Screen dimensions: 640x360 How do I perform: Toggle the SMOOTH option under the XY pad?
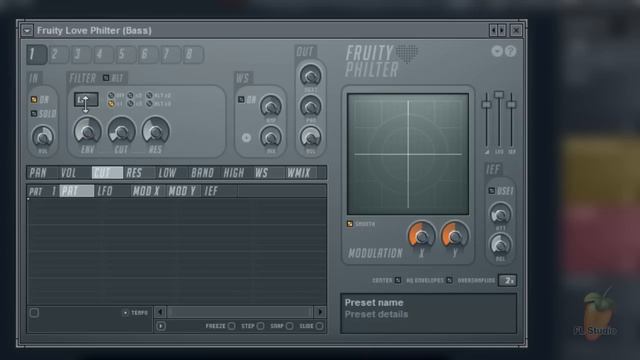click(350, 224)
